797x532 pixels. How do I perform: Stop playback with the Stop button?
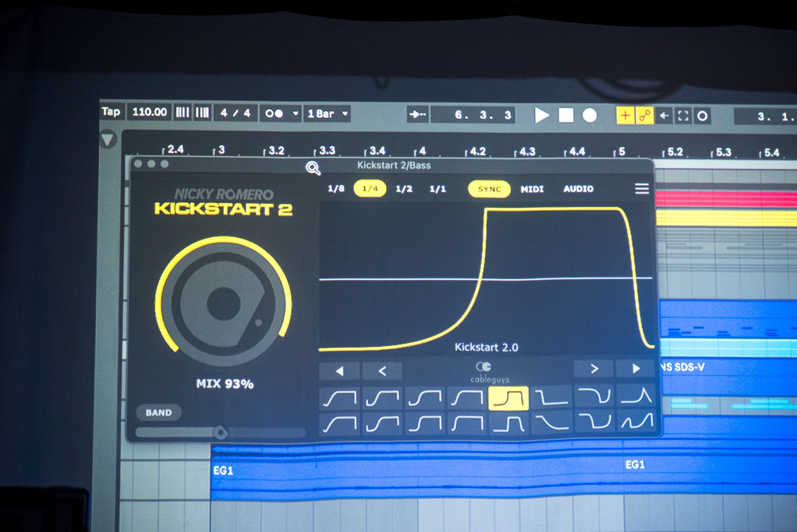click(566, 116)
